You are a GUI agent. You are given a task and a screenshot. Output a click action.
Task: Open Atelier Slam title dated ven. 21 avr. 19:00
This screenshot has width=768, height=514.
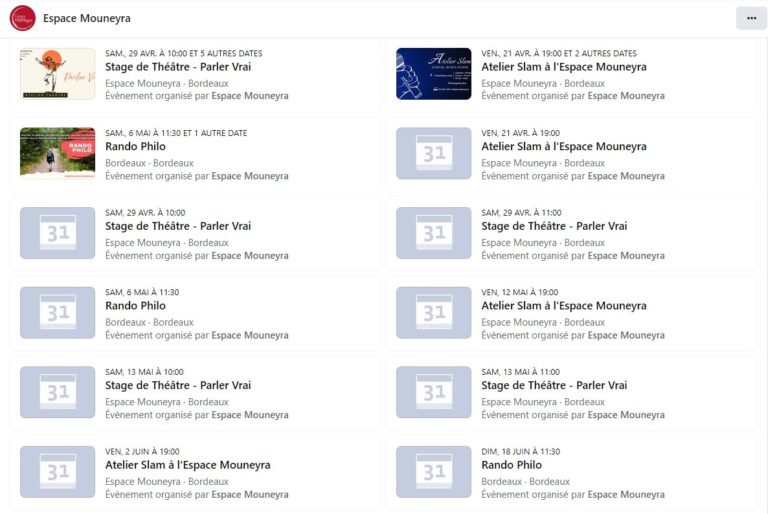(x=564, y=147)
